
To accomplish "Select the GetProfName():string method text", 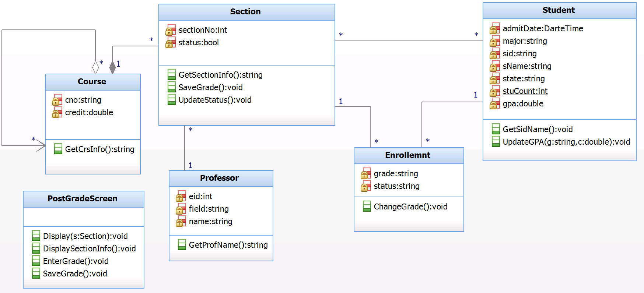I will [x=228, y=245].
